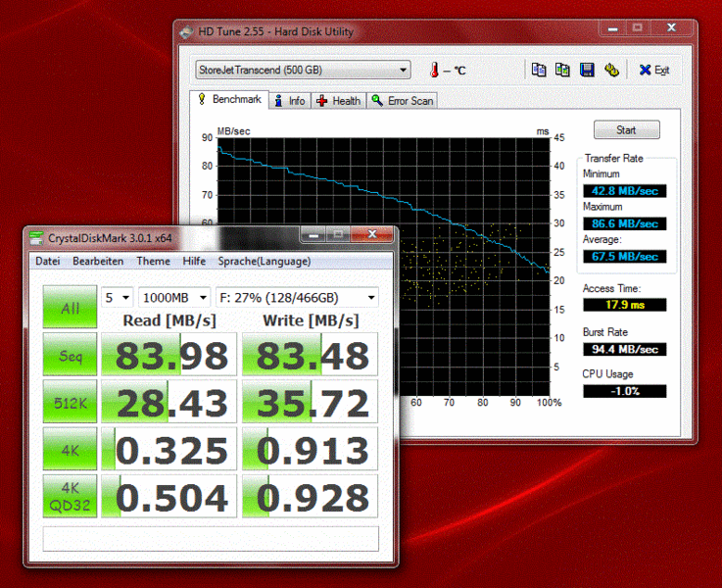Click the HD Tune title bar app icon
The image size is (722, 588).
click(x=187, y=31)
